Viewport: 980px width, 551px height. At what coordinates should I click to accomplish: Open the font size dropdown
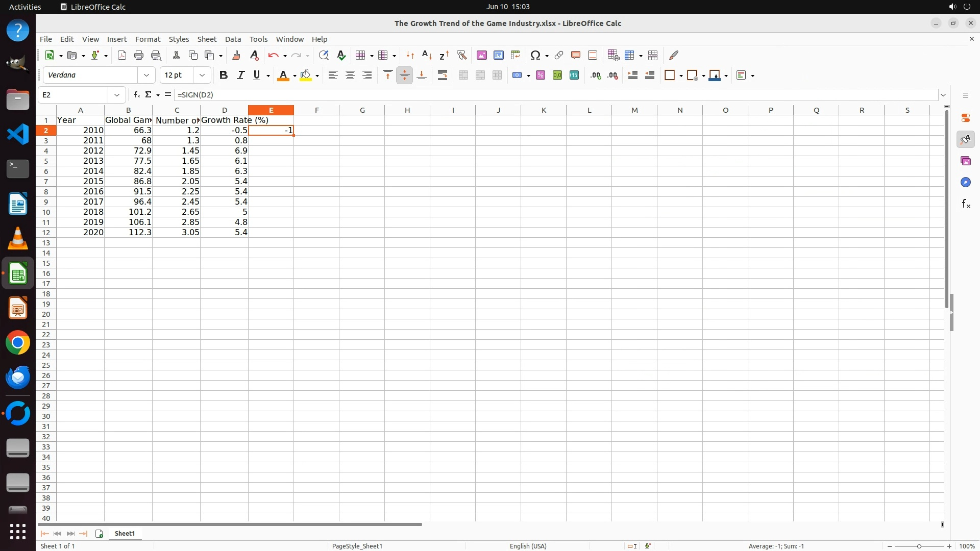tap(202, 76)
